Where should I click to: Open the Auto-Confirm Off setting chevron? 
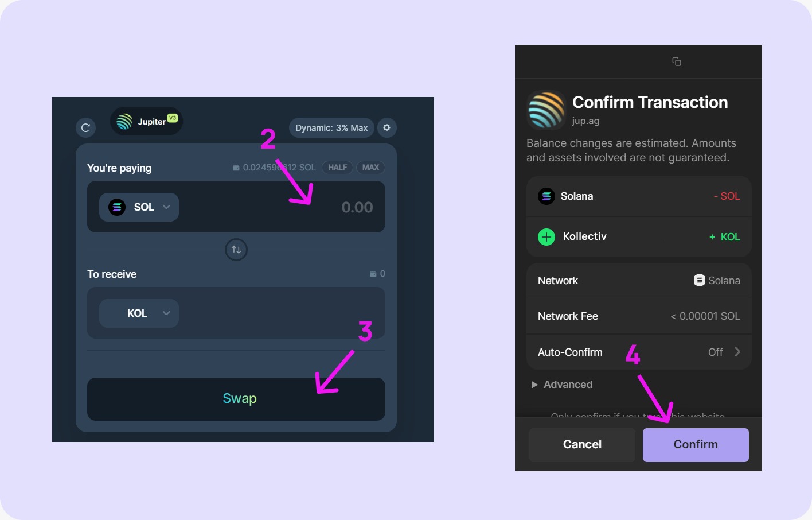click(x=737, y=352)
